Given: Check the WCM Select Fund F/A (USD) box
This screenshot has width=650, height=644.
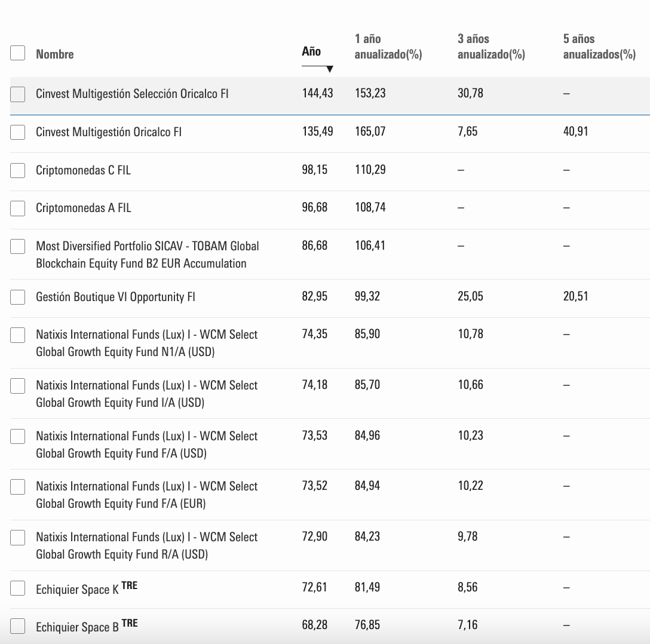Looking at the screenshot, I should point(17,436).
